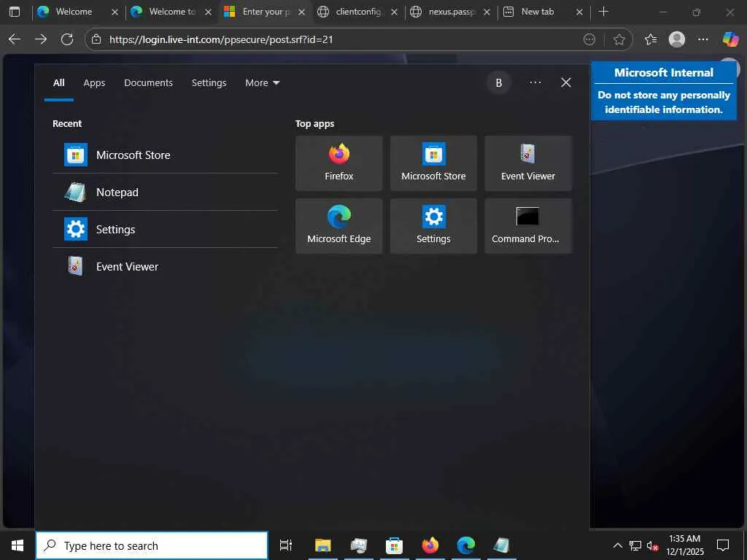Show hidden system tray icons
Viewport: 747px width, 560px height.
click(x=617, y=545)
